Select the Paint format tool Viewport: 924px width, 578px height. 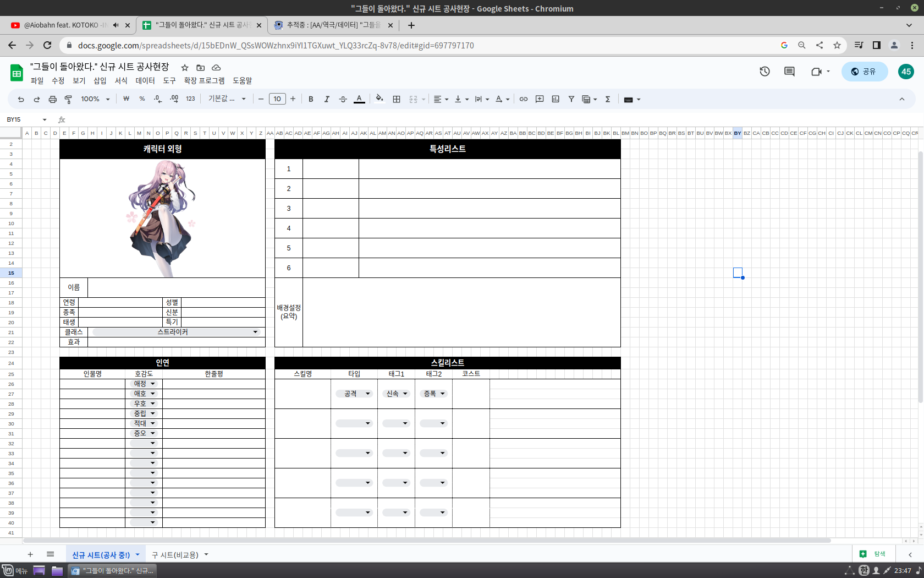click(x=68, y=99)
